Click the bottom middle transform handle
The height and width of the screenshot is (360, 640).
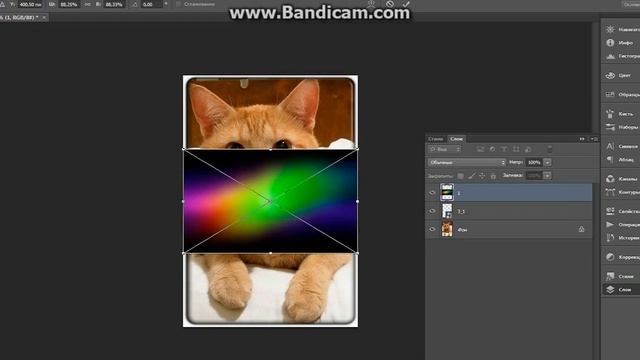tap(270, 253)
